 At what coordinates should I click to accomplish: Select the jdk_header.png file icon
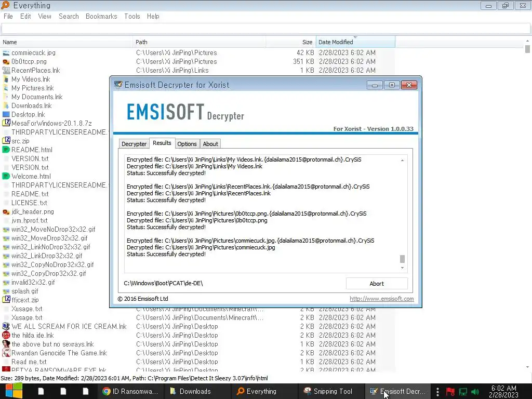(x=6, y=212)
